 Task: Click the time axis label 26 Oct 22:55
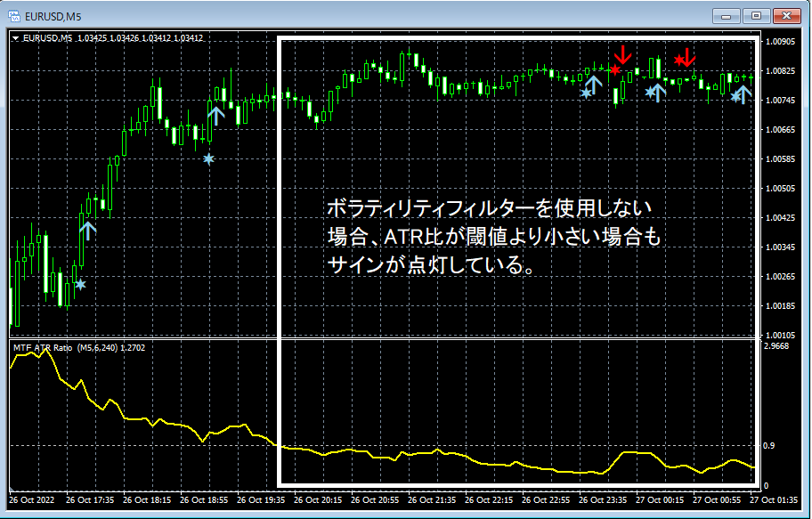(x=546, y=500)
